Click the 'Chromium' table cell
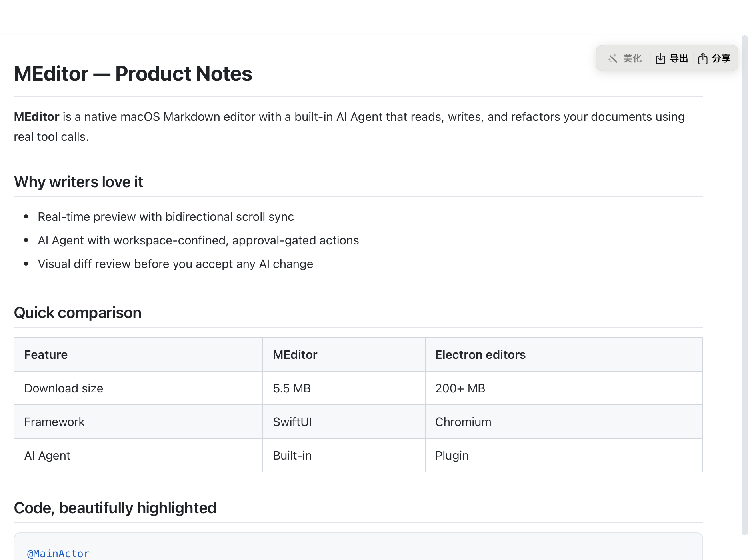 pos(564,422)
